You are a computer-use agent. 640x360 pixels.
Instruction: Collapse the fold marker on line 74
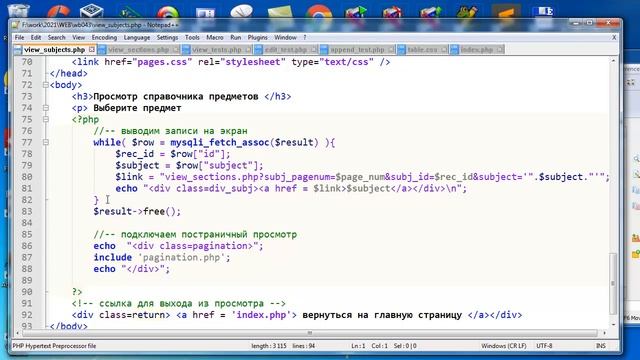(46, 108)
